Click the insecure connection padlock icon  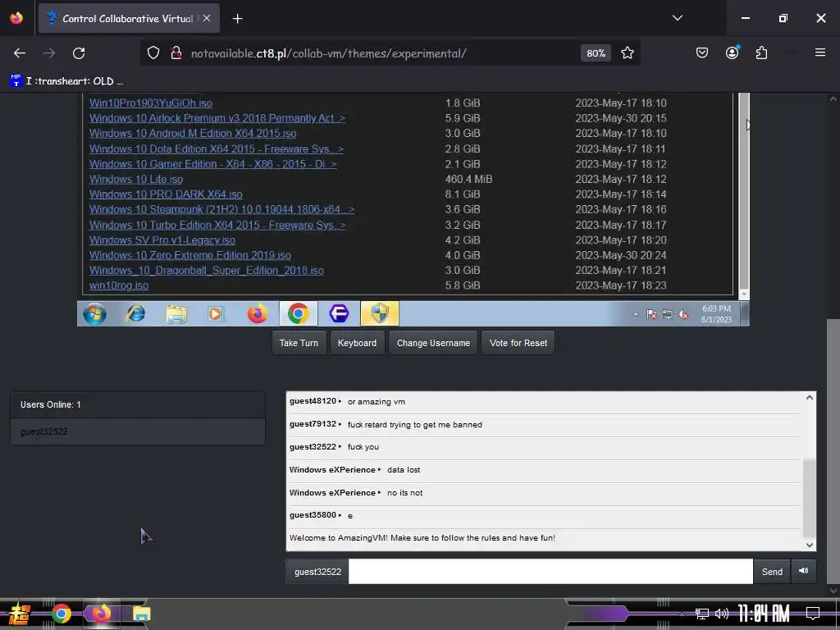(176, 53)
